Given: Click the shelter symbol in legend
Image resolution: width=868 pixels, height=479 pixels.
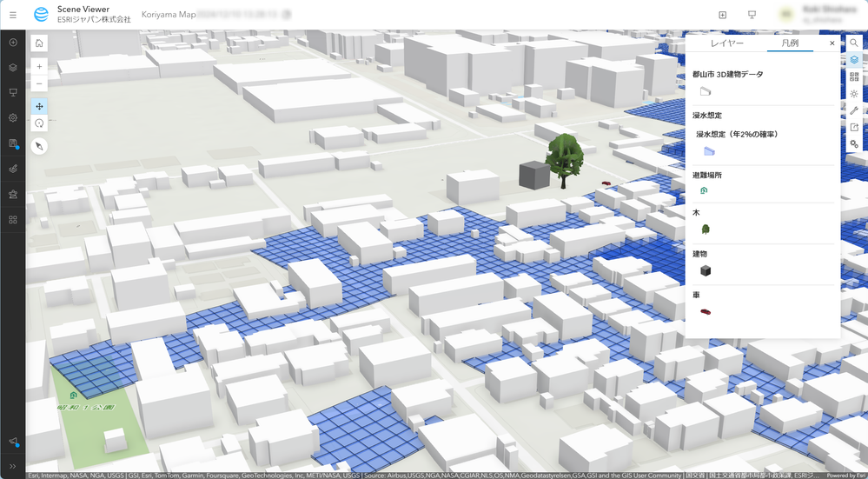Looking at the screenshot, I should point(704,190).
